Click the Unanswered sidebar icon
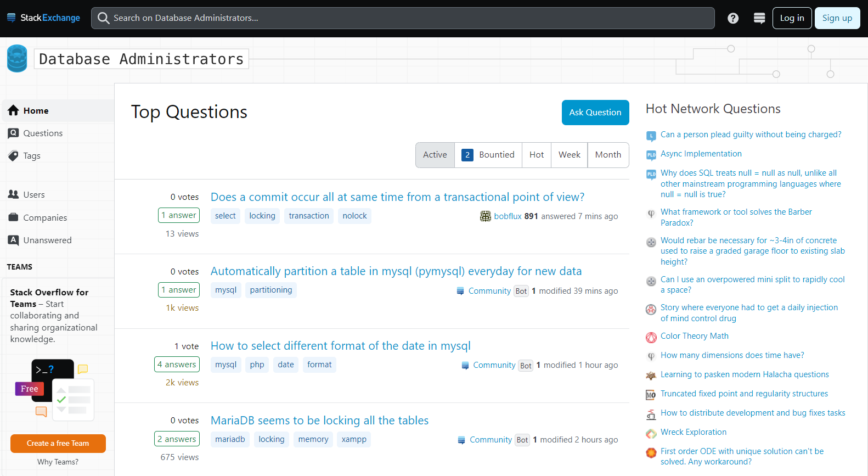This screenshot has width=868, height=476. [13, 240]
